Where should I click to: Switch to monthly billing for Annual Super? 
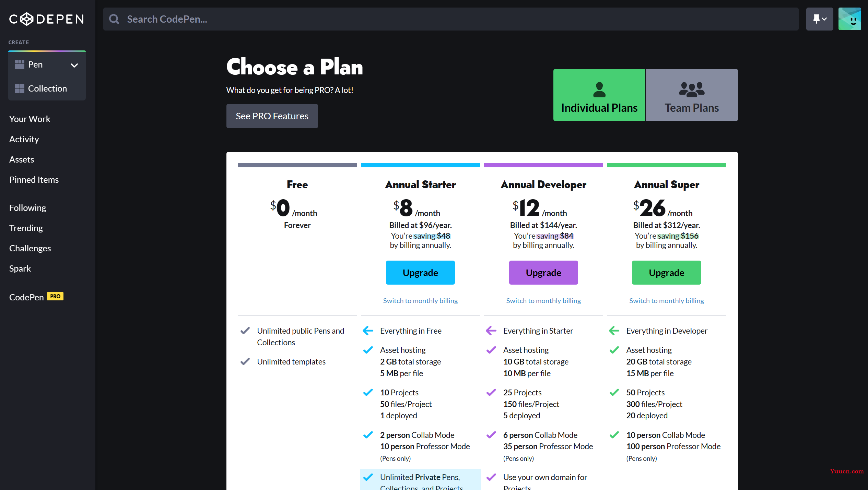pos(667,300)
